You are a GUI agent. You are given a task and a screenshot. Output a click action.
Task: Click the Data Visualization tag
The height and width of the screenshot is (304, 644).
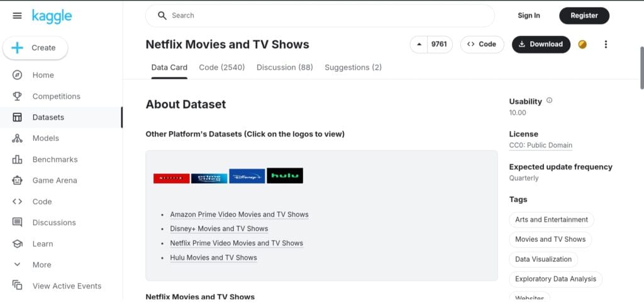(543, 259)
